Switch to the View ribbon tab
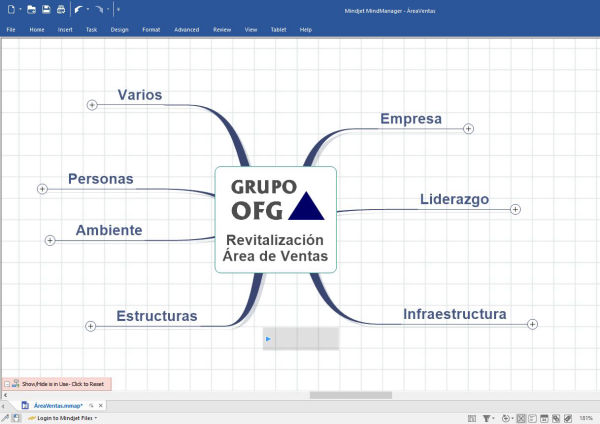The width and height of the screenshot is (600, 424). pyautogui.click(x=251, y=29)
